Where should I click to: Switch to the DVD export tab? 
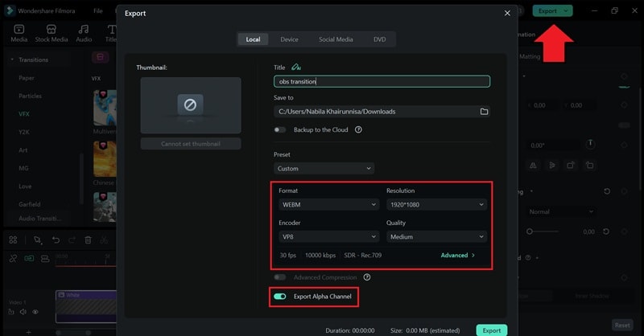point(379,39)
